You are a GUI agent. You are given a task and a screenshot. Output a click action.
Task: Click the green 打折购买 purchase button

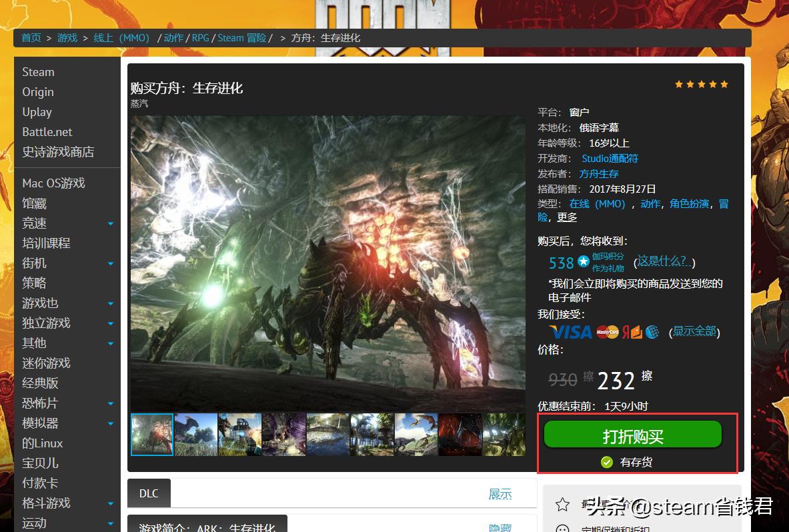pos(633,434)
